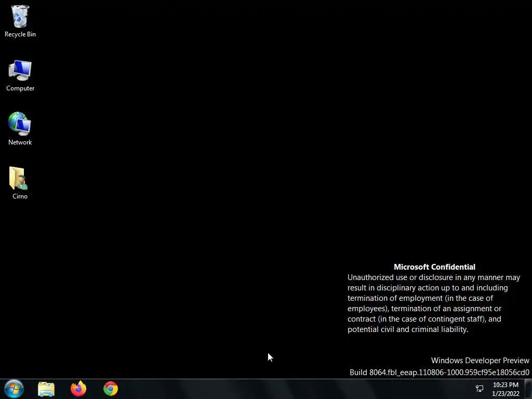Click the Network label text
The height and width of the screenshot is (399, 532).
[20, 142]
